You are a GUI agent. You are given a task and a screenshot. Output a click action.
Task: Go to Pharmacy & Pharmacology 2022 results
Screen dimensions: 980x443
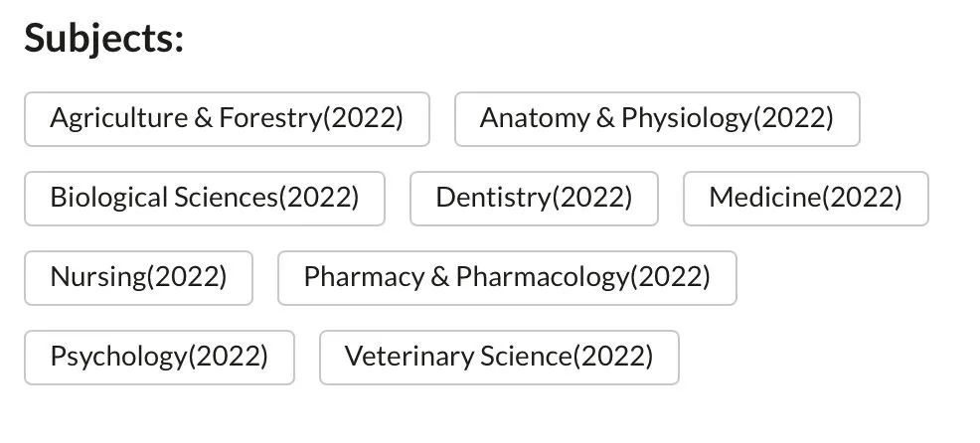point(507,278)
